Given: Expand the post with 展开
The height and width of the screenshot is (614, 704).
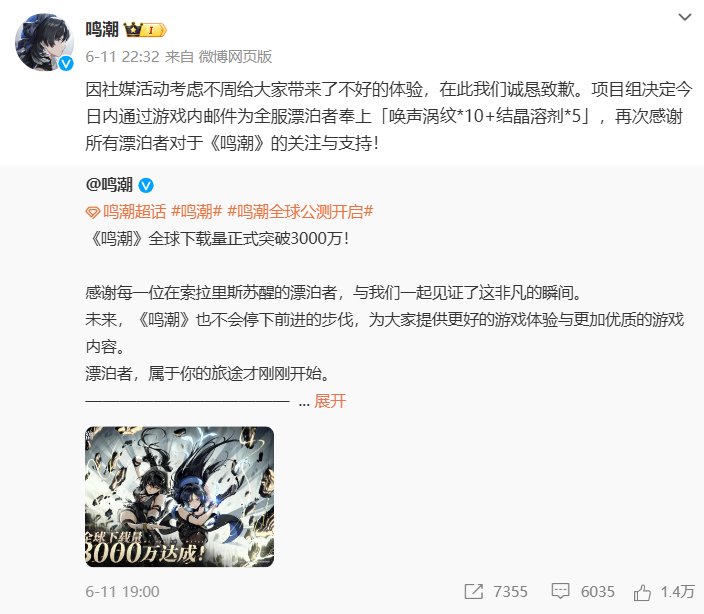Looking at the screenshot, I should (x=330, y=401).
